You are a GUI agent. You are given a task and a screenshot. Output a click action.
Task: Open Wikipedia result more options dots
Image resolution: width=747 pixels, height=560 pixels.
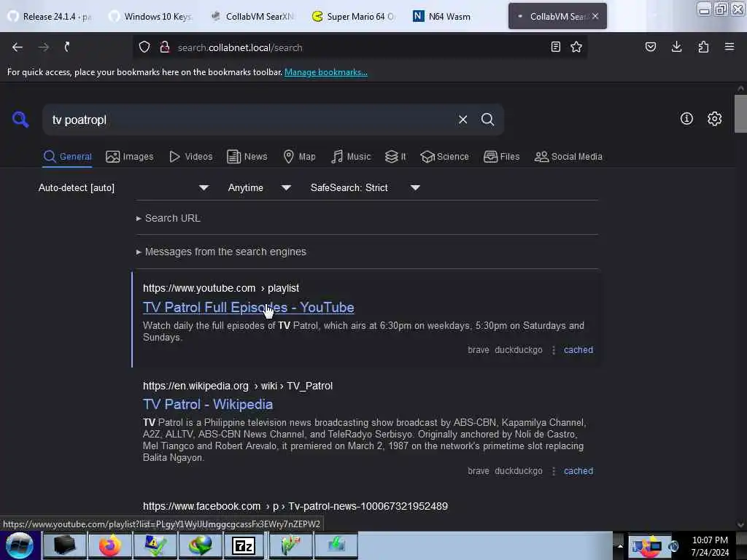tap(553, 471)
